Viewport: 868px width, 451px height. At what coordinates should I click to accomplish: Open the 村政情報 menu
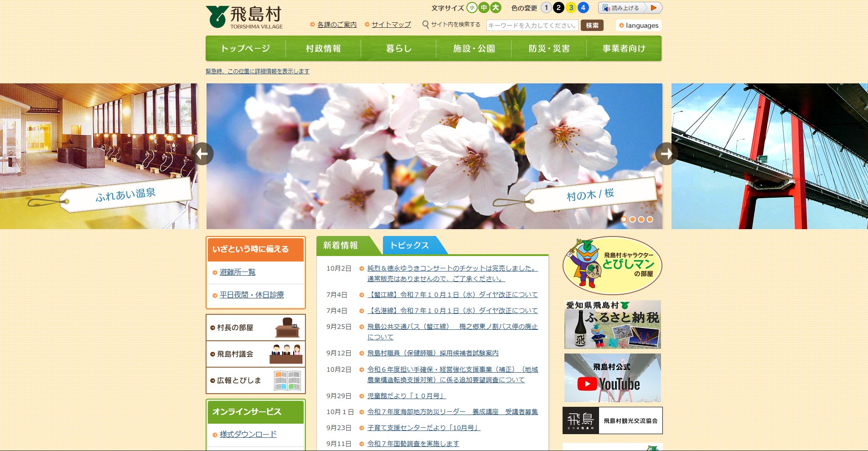323,48
